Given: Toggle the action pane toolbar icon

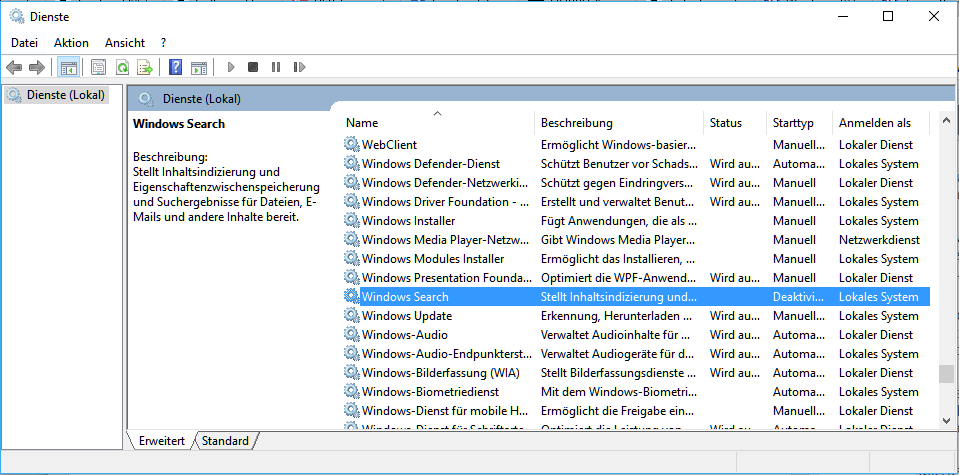Looking at the screenshot, I should tap(199, 67).
